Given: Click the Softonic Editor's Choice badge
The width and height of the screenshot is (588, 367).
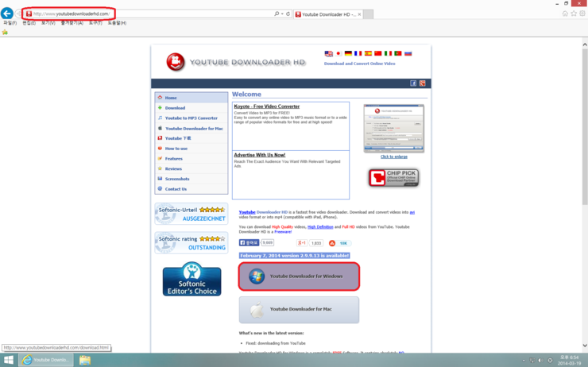Looking at the screenshot, I should 191,279.
